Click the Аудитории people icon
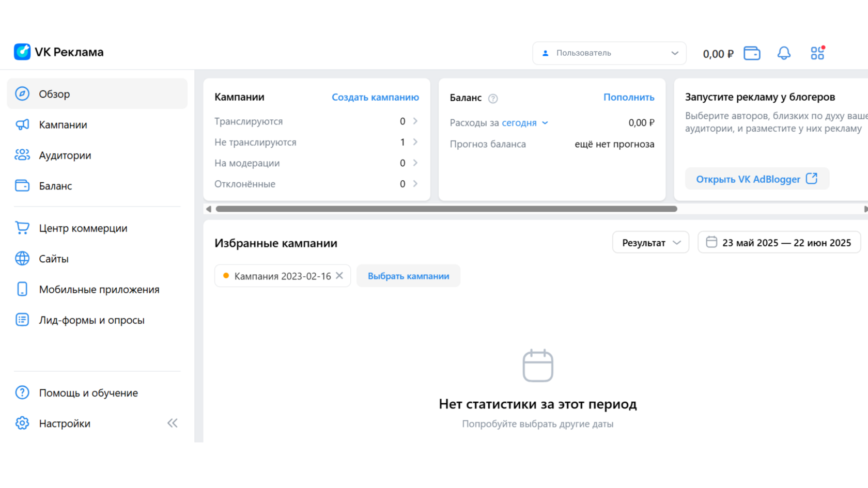Viewport: 868px width, 488px height. click(22, 155)
